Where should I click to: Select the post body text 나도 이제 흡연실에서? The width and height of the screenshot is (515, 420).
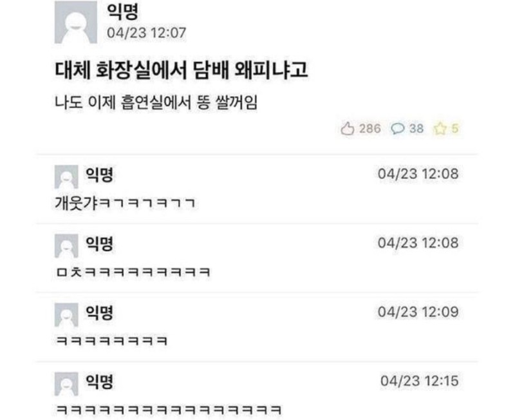coord(123,102)
